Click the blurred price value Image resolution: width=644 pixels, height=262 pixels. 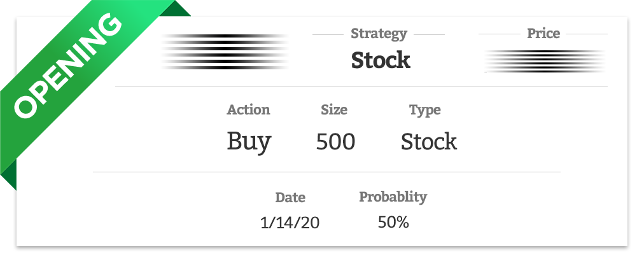tap(545, 62)
